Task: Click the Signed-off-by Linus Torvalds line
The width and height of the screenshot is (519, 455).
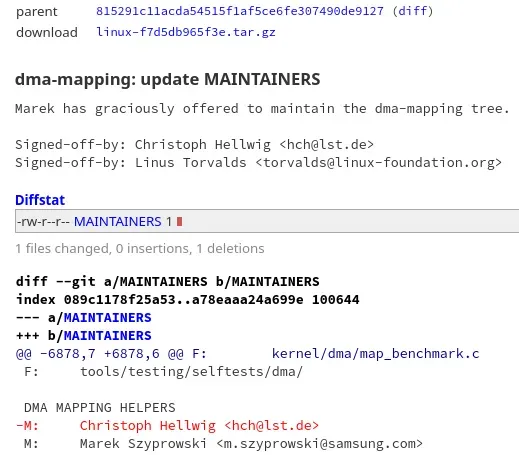Action: (258, 163)
